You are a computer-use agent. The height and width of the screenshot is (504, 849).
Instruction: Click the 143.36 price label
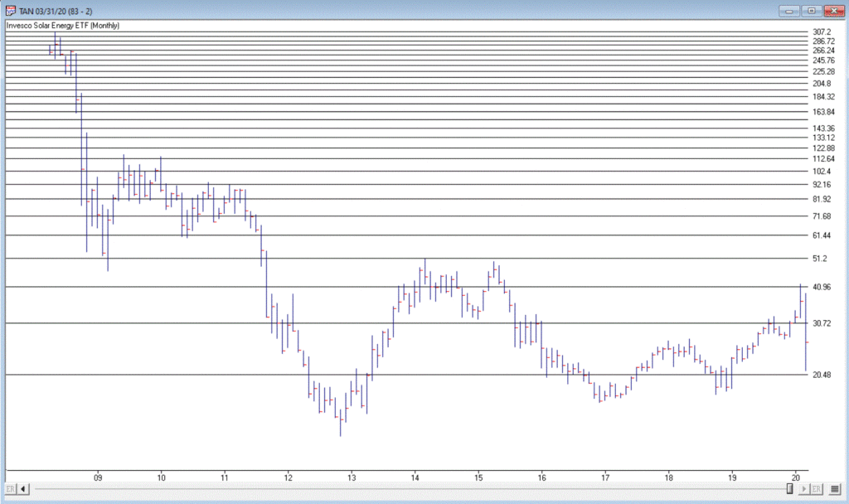823,128
